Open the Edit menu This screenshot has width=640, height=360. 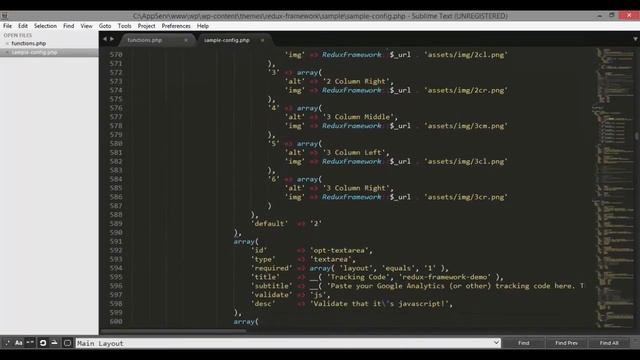point(23,26)
